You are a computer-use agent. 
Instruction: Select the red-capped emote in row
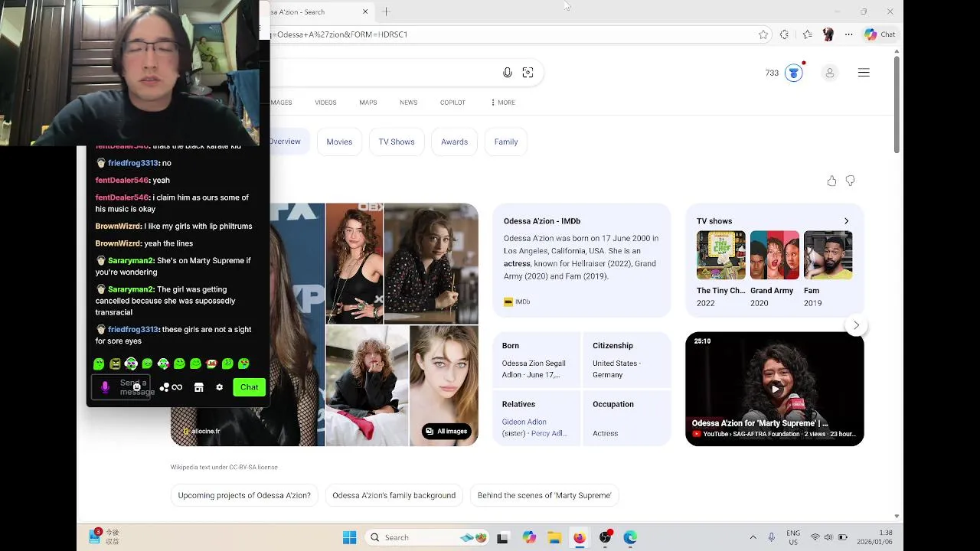tap(211, 364)
